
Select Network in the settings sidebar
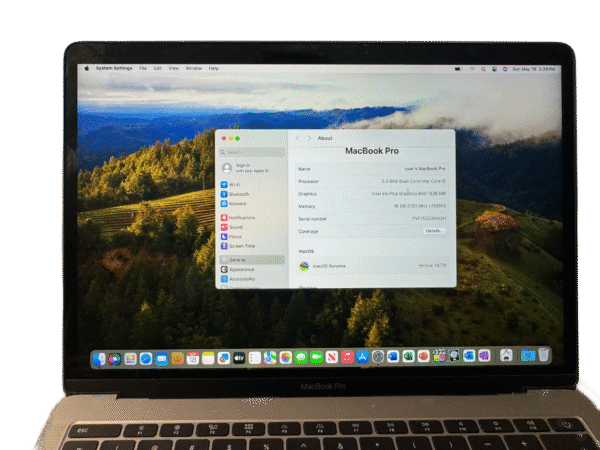234,204
